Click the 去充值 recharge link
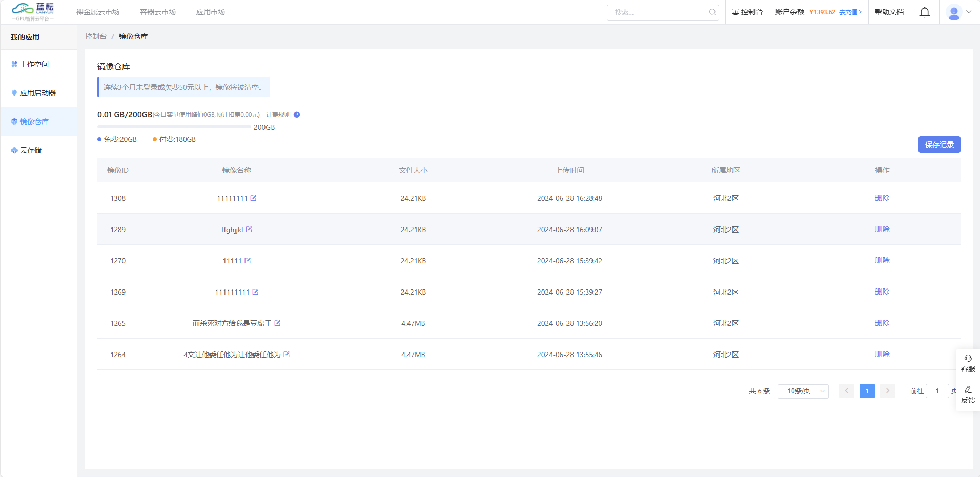This screenshot has width=980, height=477. point(850,12)
